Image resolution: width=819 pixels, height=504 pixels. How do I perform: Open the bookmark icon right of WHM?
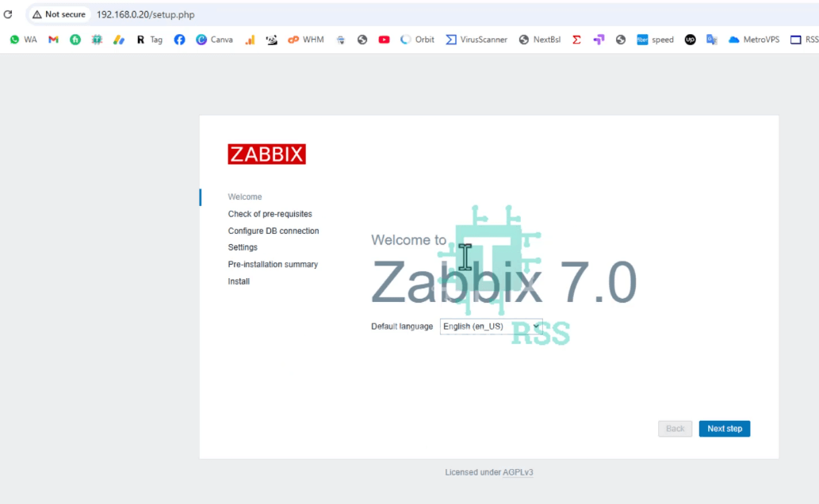click(x=341, y=40)
